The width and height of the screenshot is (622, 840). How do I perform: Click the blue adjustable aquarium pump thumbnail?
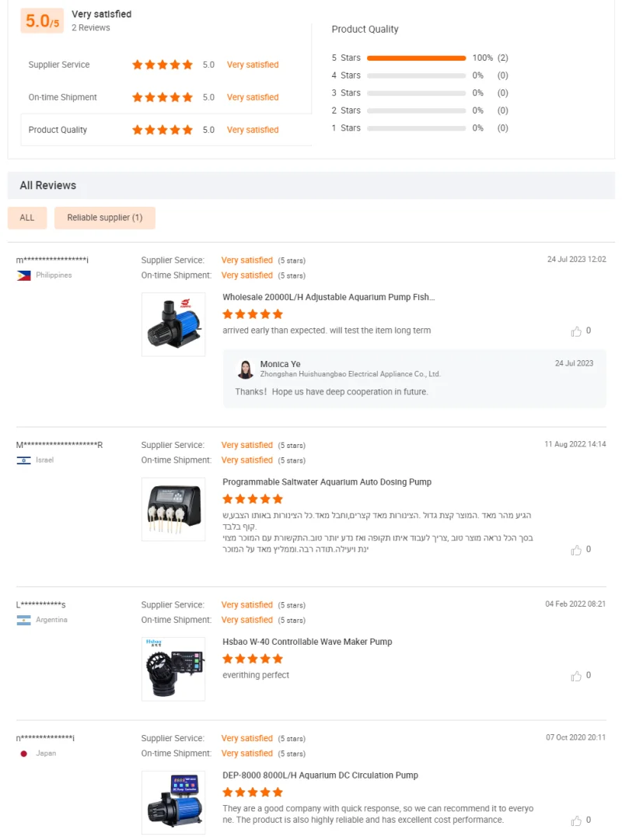[173, 324]
